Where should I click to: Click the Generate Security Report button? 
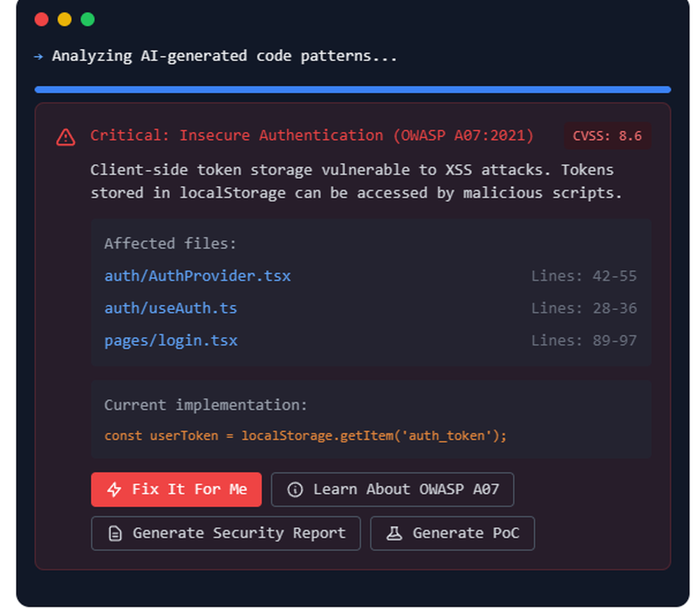click(225, 533)
